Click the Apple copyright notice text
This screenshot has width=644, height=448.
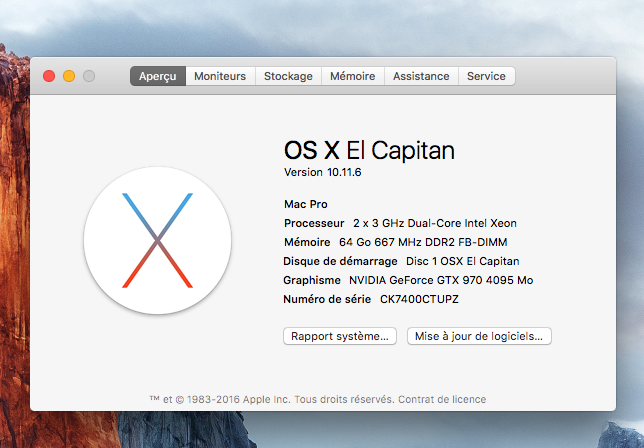tap(272, 399)
